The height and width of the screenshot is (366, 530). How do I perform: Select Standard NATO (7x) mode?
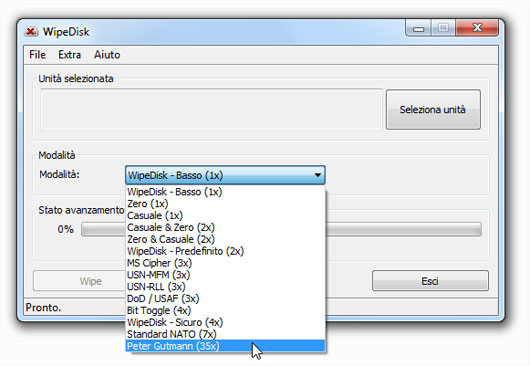tap(225, 334)
